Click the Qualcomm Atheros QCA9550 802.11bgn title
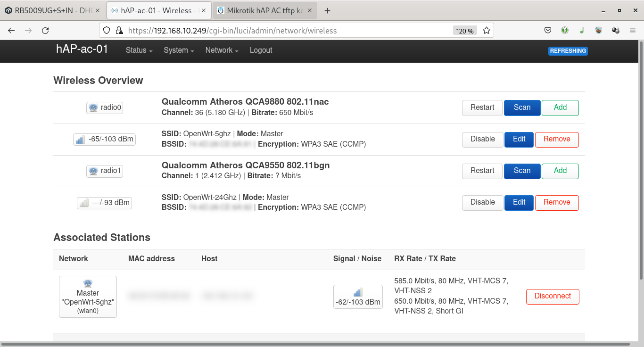 (246, 165)
